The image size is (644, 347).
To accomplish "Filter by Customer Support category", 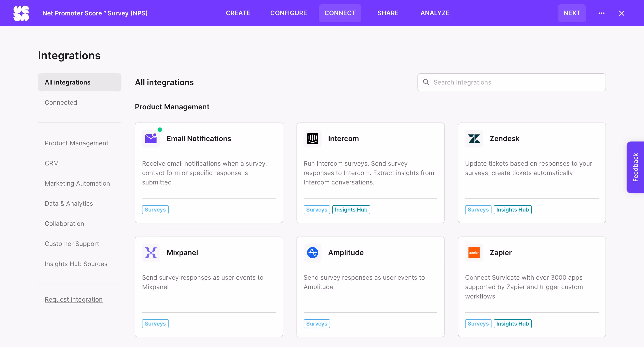I will pyautogui.click(x=72, y=244).
